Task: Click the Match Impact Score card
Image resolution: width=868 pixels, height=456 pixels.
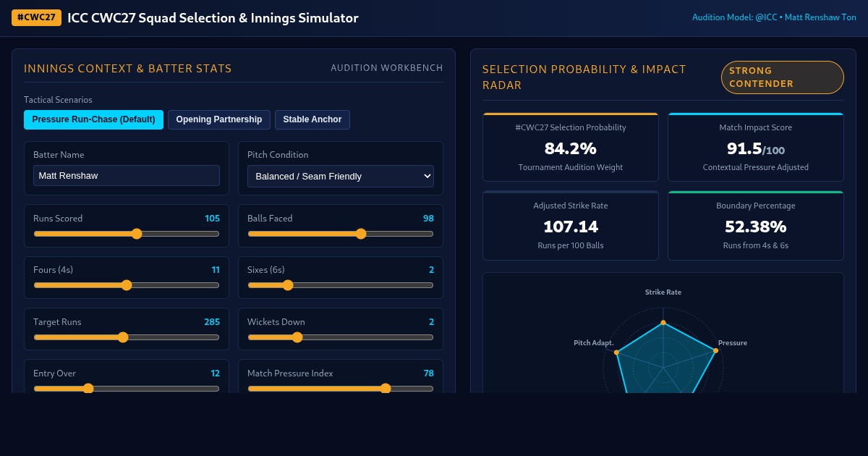Action: 756,147
